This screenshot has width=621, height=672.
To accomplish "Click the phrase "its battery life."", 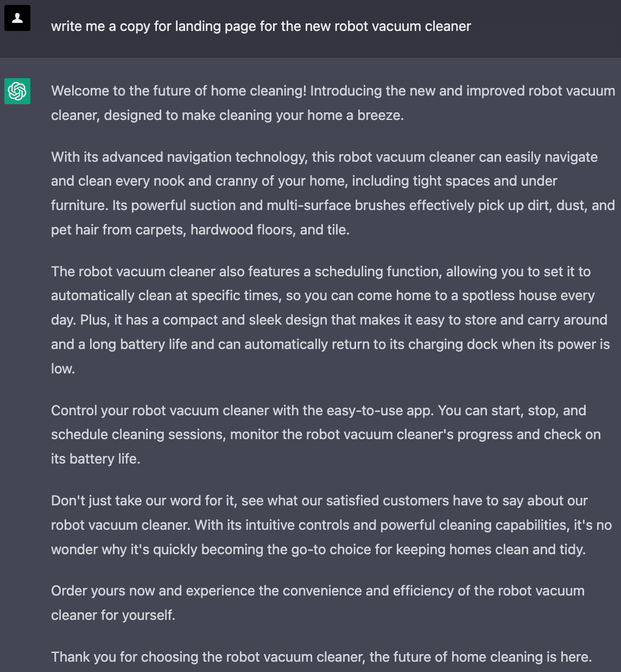I will [96, 459].
